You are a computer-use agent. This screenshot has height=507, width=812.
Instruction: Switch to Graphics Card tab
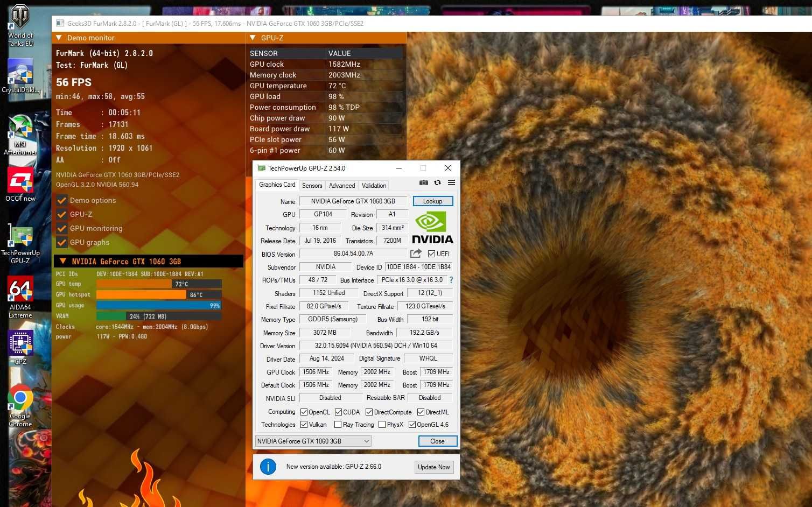coord(277,185)
